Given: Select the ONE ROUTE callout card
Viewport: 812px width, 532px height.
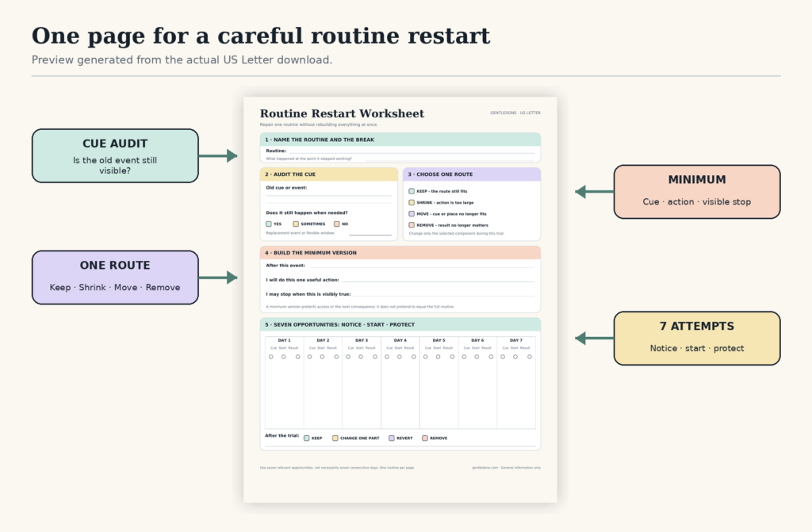Looking at the screenshot, I should (115, 277).
